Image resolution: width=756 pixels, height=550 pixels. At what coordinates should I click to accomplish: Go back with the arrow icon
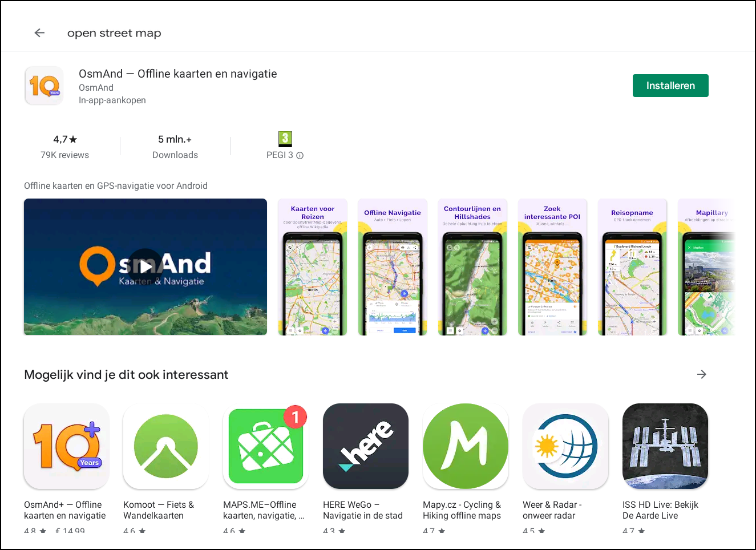click(x=39, y=33)
